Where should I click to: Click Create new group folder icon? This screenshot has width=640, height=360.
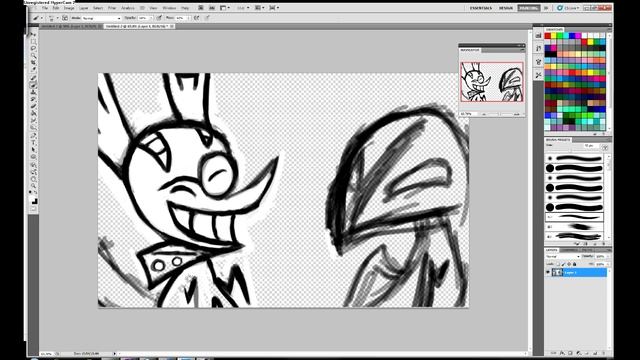pos(587,353)
